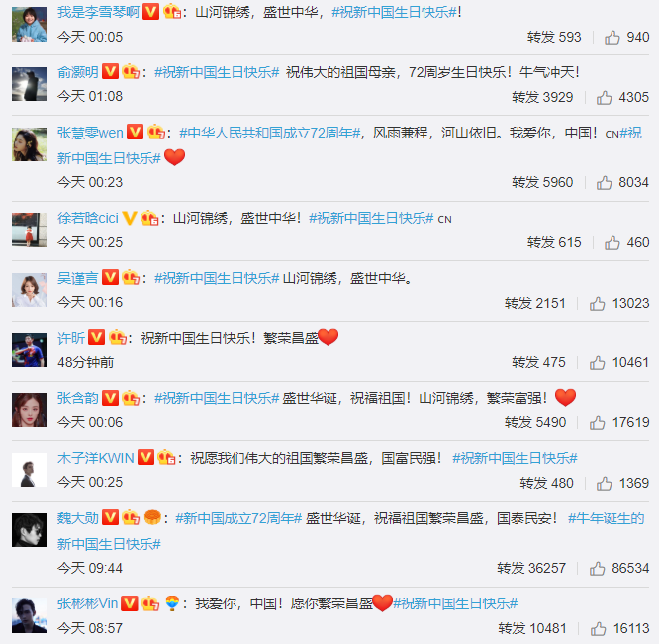Open the #中华人民共和国成立72周年# hashtag

pyautogui.click(x=270, y=134)
